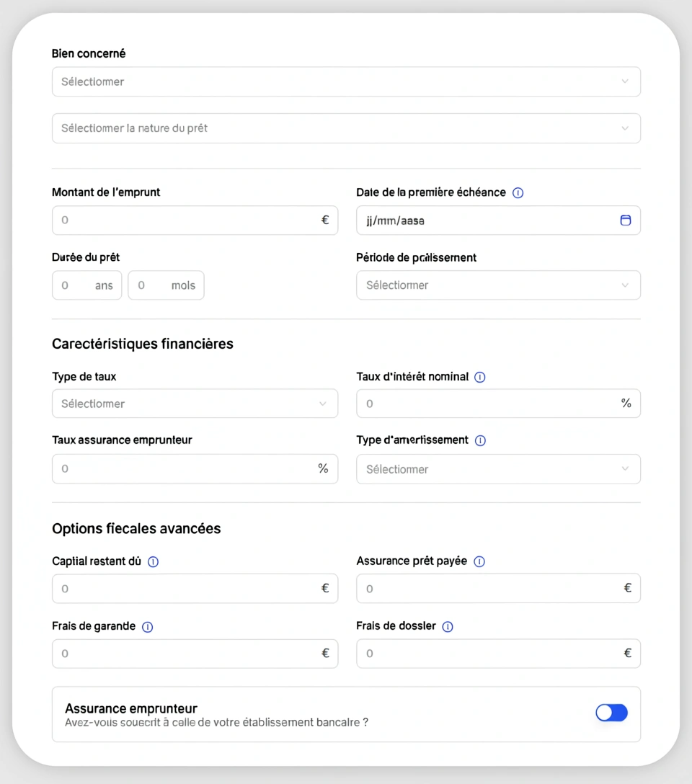The width and height of the screenshot is (692, 784).
Task: Click info icon beside Capital restant dû
Action: click(153, 561)
